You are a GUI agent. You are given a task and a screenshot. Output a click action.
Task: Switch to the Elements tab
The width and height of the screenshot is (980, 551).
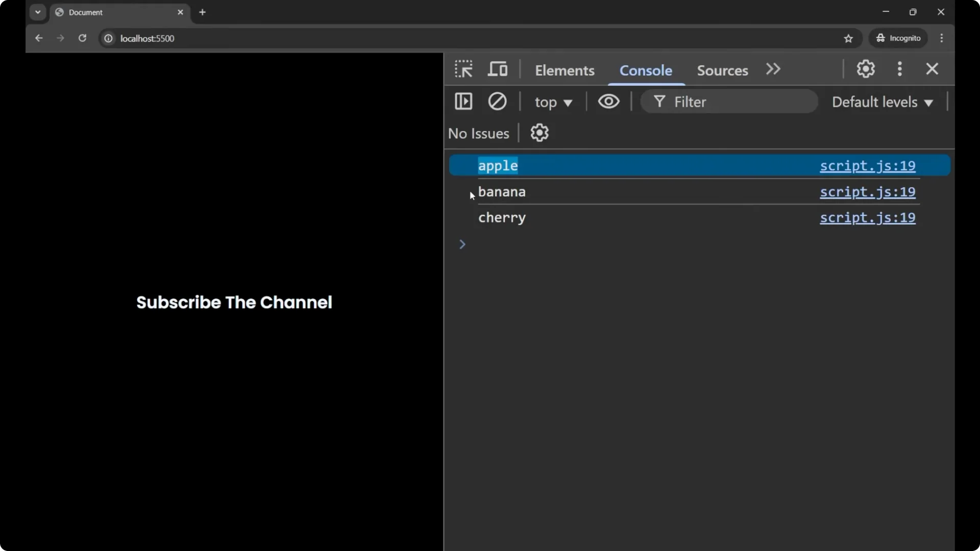coord(565,70)
